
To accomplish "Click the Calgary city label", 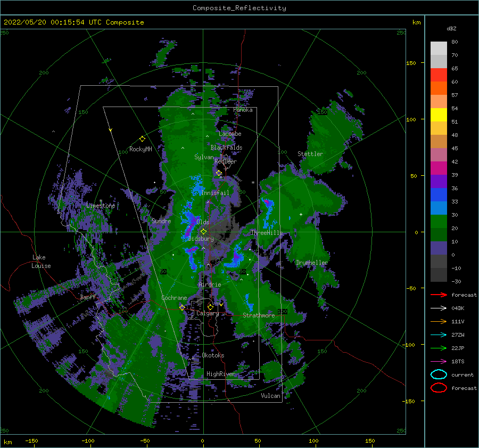I will pos(208,313).
